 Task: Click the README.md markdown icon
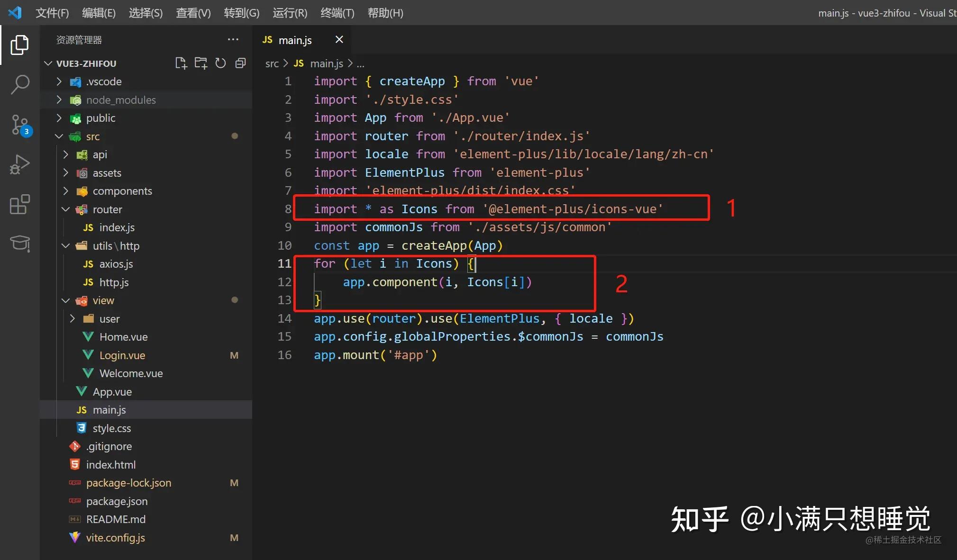point(75,519)
